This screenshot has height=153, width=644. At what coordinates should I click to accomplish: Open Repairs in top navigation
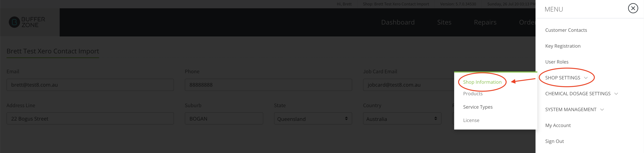(x=485, y=22)
